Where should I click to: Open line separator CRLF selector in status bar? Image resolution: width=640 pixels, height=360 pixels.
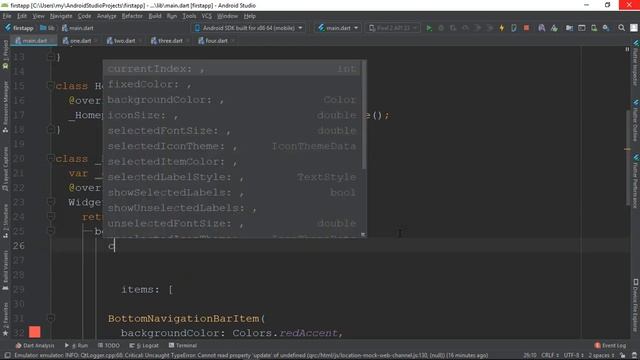(550, 355)
